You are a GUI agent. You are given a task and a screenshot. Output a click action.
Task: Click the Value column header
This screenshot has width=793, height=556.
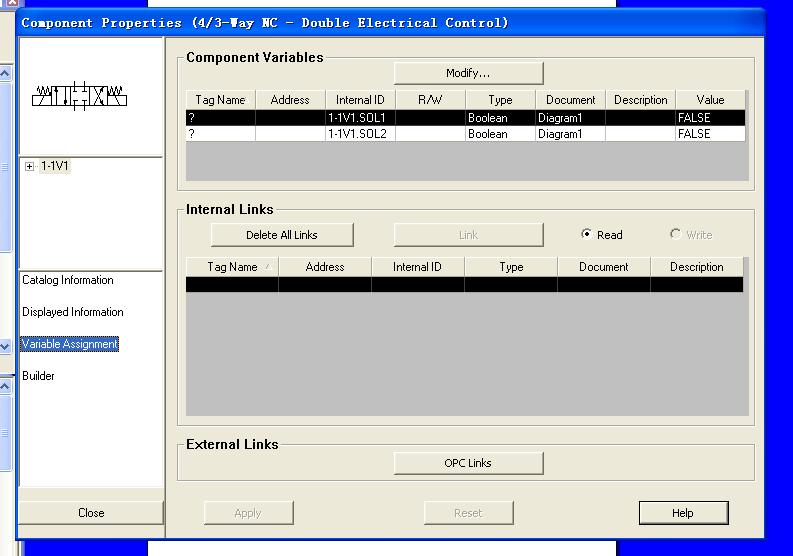click(x=710, y=100)
